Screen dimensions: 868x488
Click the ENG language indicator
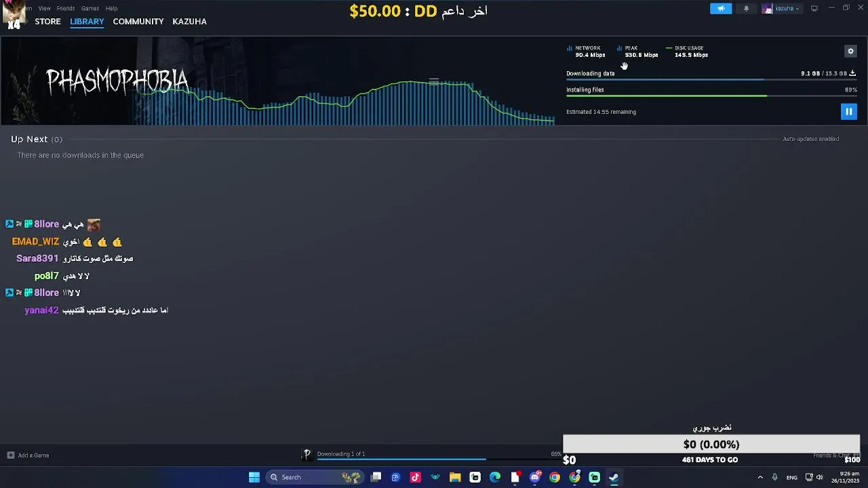click(791, 477)
